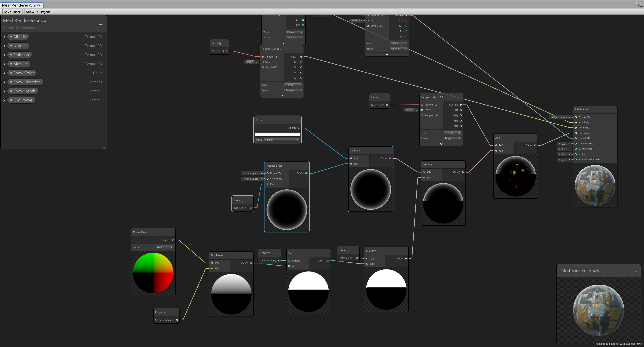Open Type dropdown set to Normal
Image resolution: width=644 pixels, height=347 pixels.
pyautogui.click(x=293, y=85)
